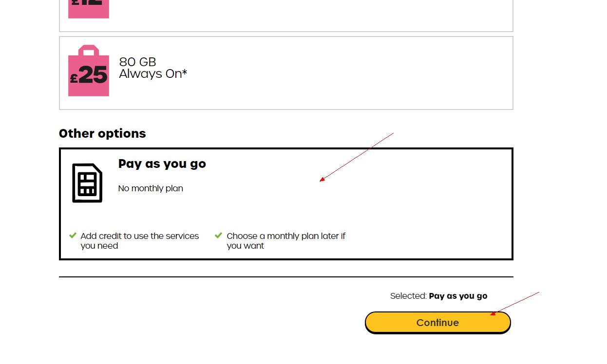Click the Pay as you go heading
Screen dimensions: 607x364
pos(162,164)
